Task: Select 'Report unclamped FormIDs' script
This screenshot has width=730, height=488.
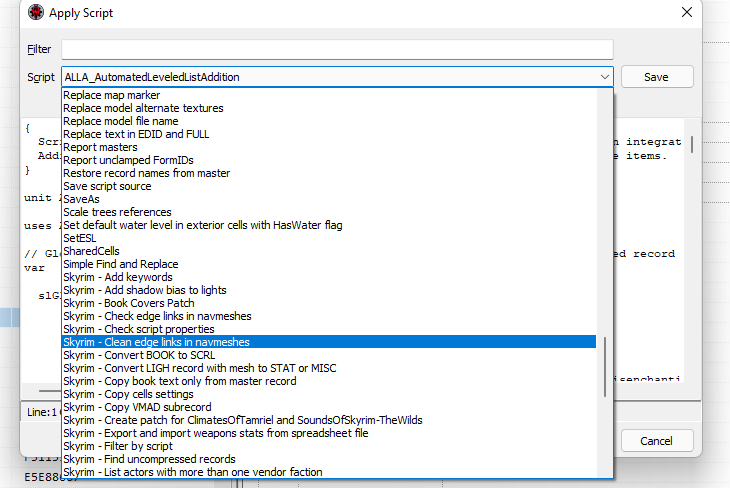Action: pos(329,160)
